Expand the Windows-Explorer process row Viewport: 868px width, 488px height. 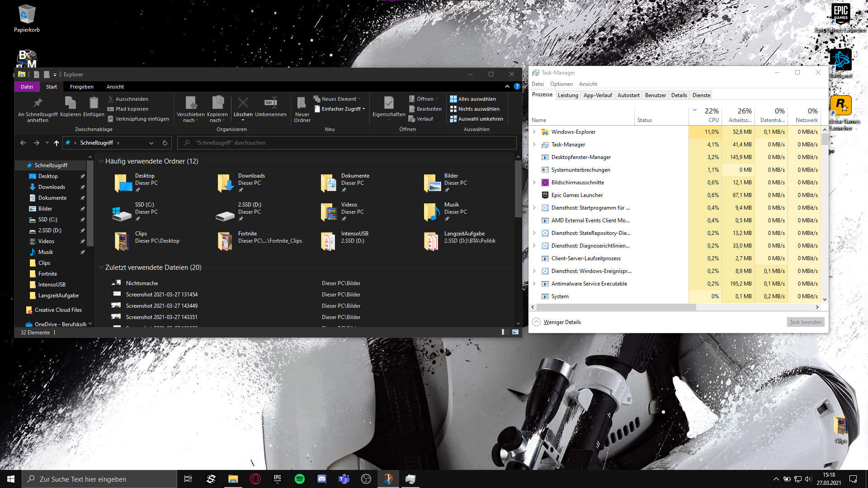point(534,132)
